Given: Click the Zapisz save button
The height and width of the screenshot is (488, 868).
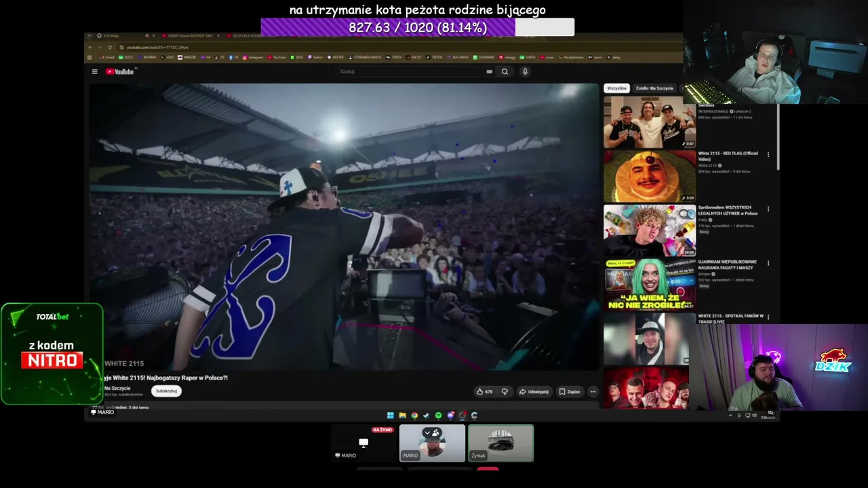Looking at the screenshot, I should 570,391.
